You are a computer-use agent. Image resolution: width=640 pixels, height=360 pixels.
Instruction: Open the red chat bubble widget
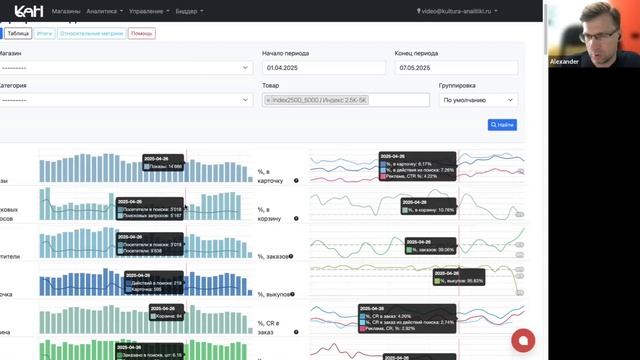pos(523,340)
